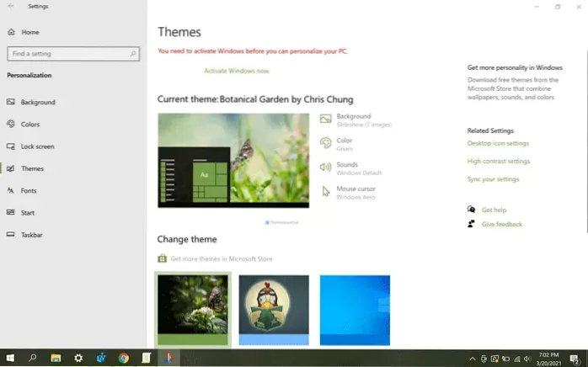
Task: Open the Taskbar settings section
Action: pyautogui.click(x=31, y=235)
